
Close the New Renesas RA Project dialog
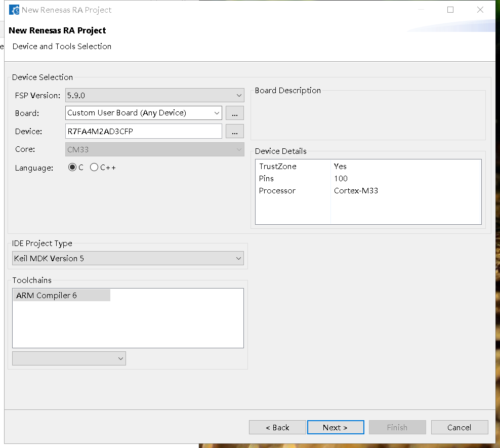(480, 10)
